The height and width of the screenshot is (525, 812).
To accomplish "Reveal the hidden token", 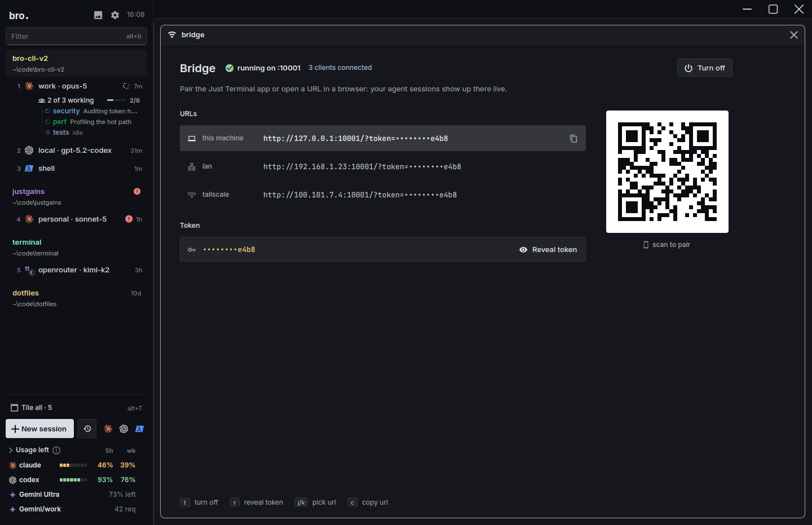I will coord(548,250).
